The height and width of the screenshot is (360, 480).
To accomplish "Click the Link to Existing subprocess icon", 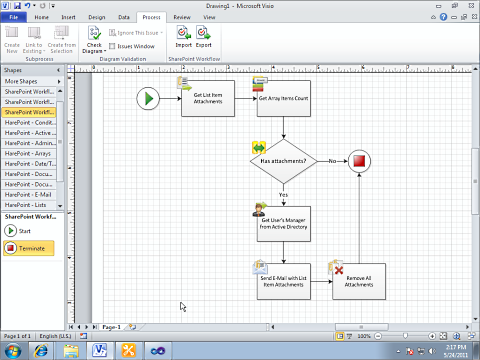I will pos(34,33).
